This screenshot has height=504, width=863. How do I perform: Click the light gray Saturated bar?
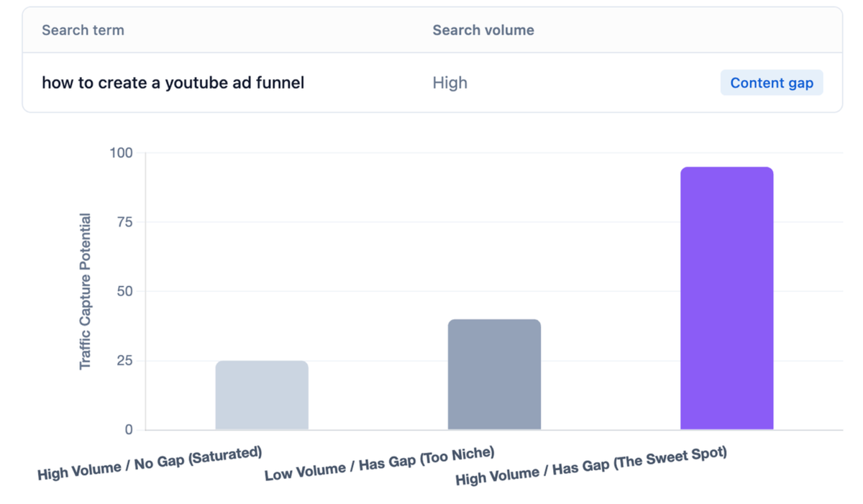coord(262,395)
